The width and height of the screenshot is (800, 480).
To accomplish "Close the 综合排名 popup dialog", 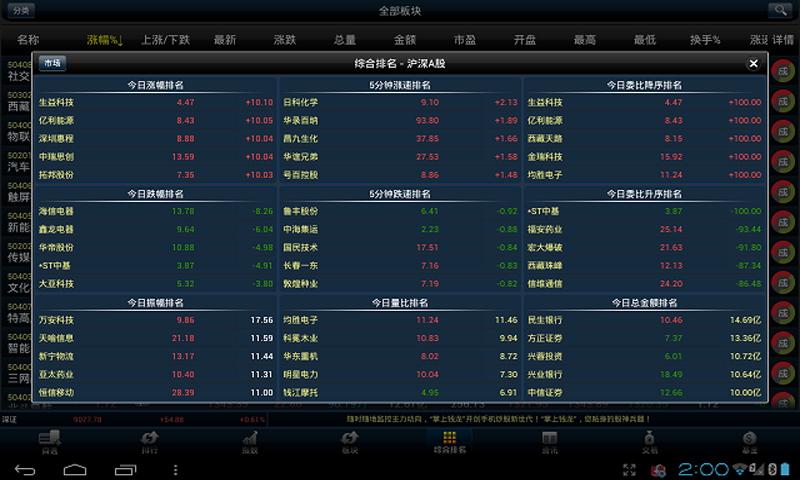I will click(753, 63).
